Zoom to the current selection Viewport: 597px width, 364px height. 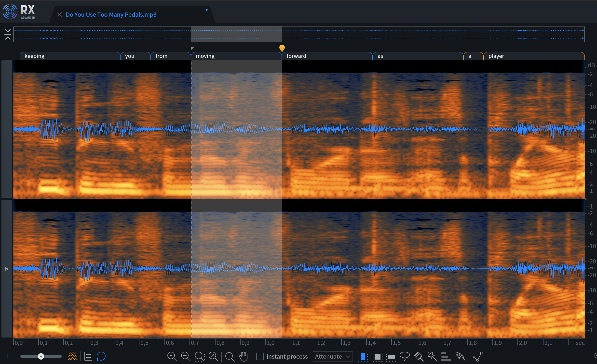[x=200, y=356]
